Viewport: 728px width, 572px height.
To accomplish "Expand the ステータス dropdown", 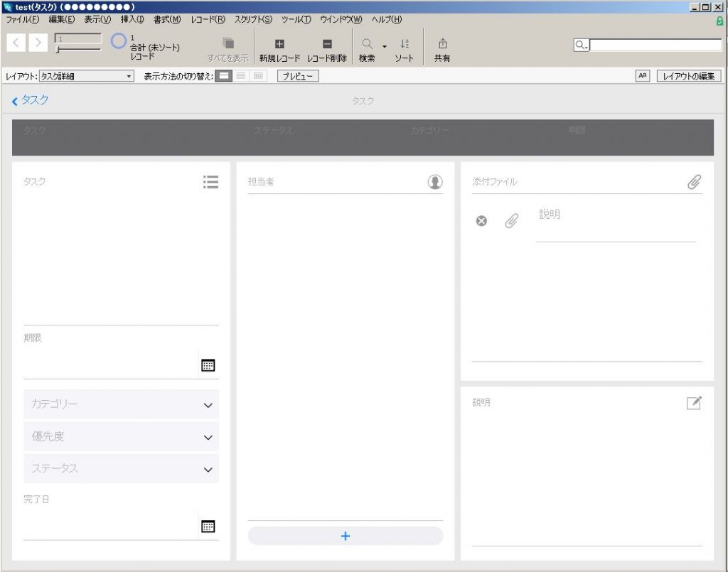I will (x=208, y=469).
